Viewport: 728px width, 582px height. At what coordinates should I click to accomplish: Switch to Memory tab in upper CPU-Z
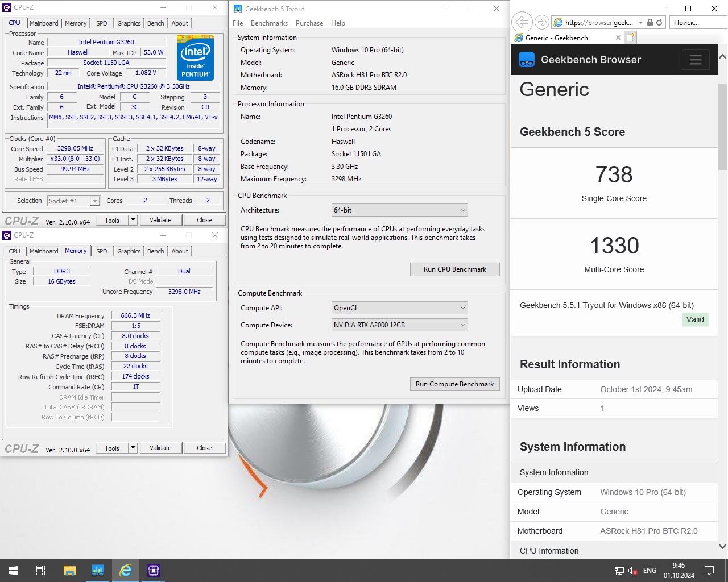tap(76, 23)
